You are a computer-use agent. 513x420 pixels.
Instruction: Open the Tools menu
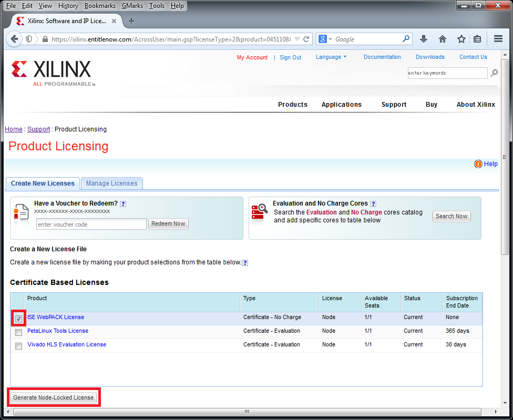coord(157,6)
